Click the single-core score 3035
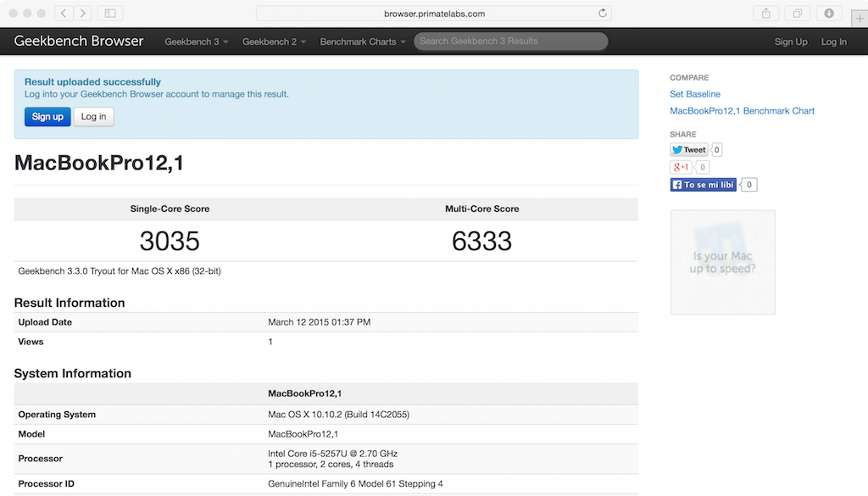 (x=170, y=241)
